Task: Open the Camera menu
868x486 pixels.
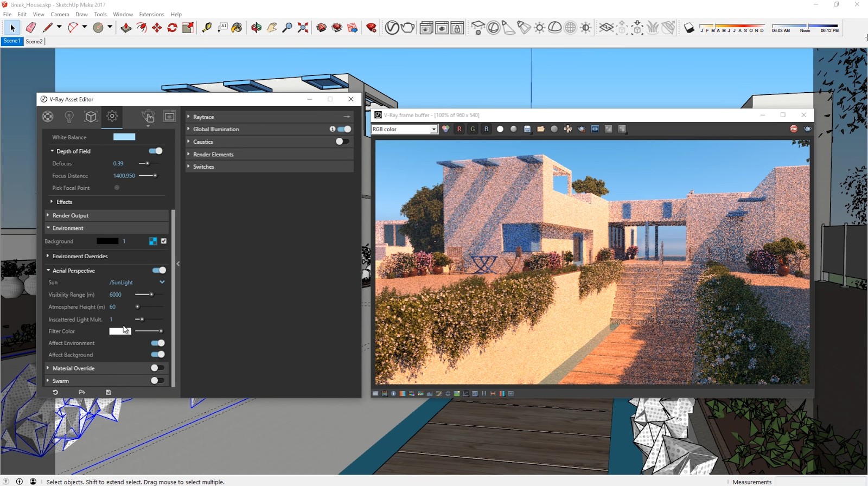Action: 60,14
